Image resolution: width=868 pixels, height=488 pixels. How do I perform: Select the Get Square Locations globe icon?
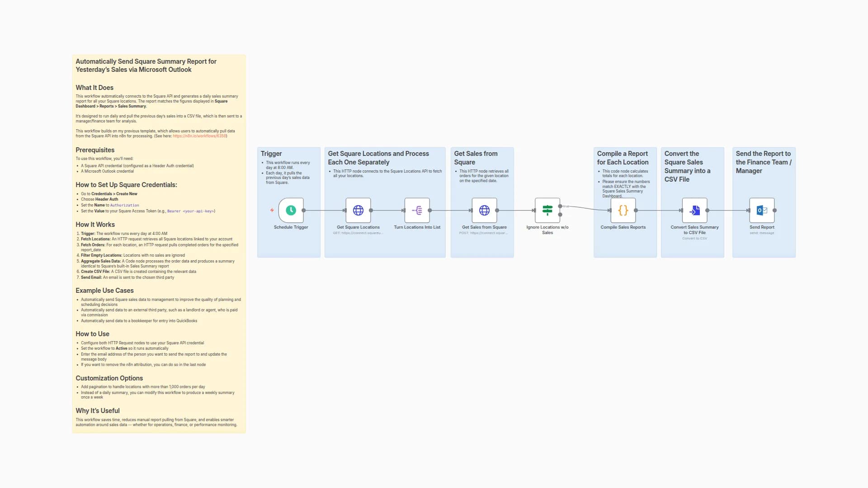coord(358,210)
